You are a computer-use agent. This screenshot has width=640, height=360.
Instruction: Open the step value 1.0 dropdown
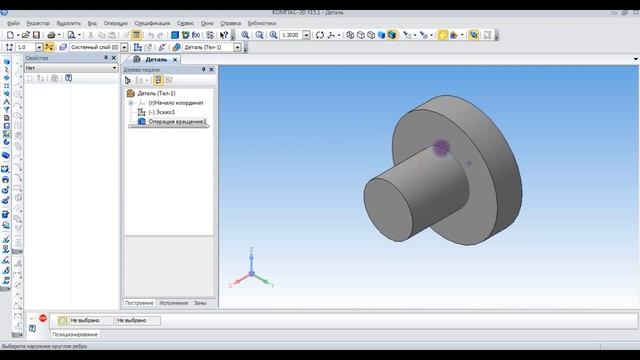[39, 47]
